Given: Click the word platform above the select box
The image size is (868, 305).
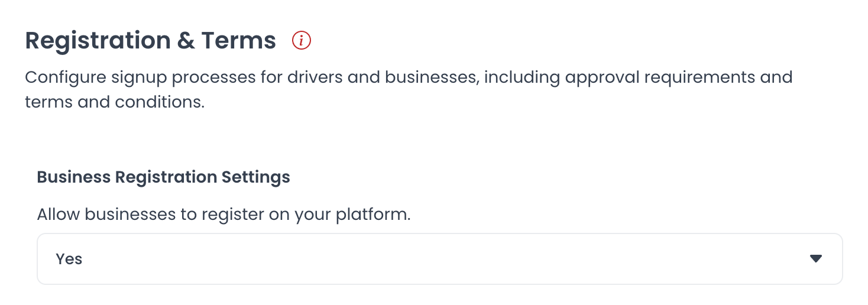Looking at the screenshot, I should pyautogui.click(x=373, y=215).
